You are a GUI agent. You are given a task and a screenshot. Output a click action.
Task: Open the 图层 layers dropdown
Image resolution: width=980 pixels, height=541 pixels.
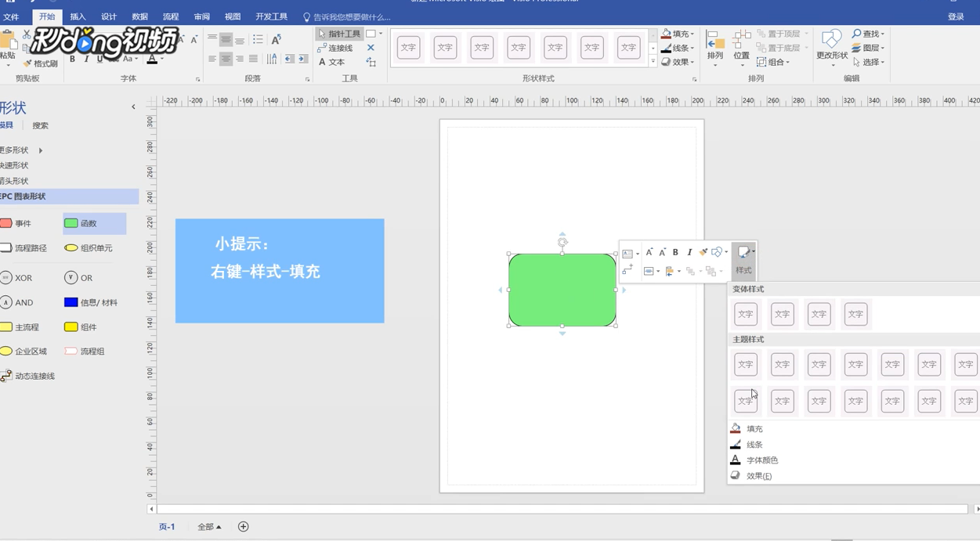coord(868,48)
